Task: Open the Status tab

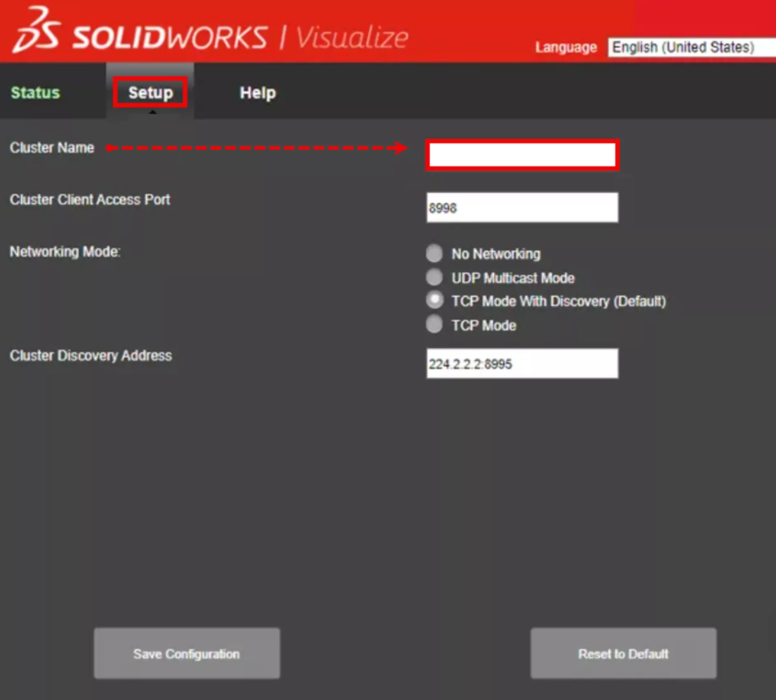Action: [x=35, y=93]
